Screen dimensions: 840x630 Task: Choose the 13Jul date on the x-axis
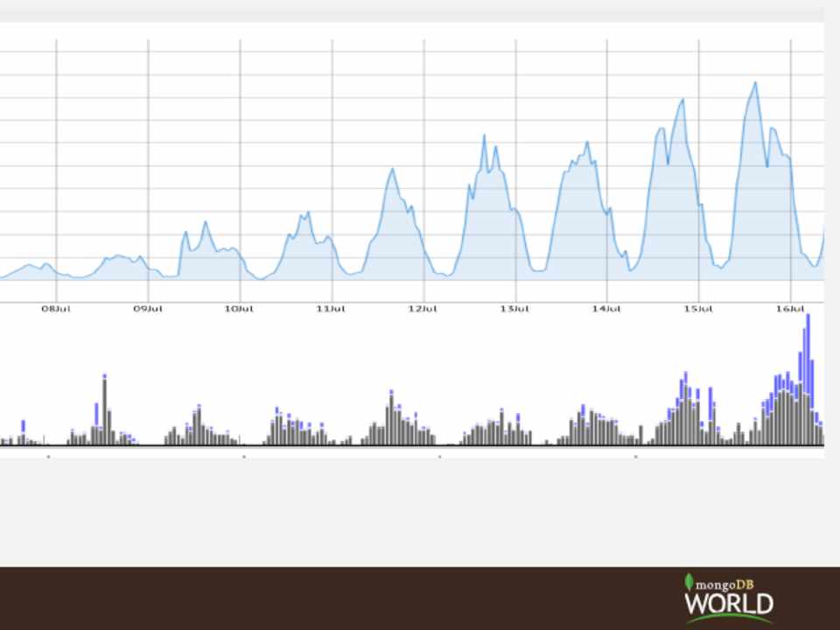coord(515,309)
